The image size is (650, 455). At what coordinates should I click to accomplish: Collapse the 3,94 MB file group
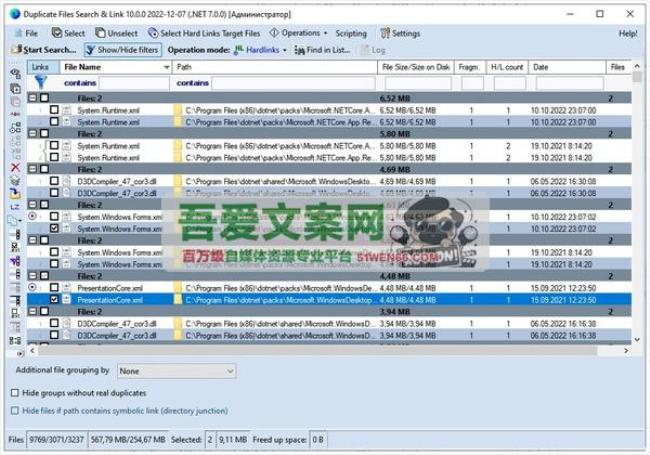click(x=32, y=311)
